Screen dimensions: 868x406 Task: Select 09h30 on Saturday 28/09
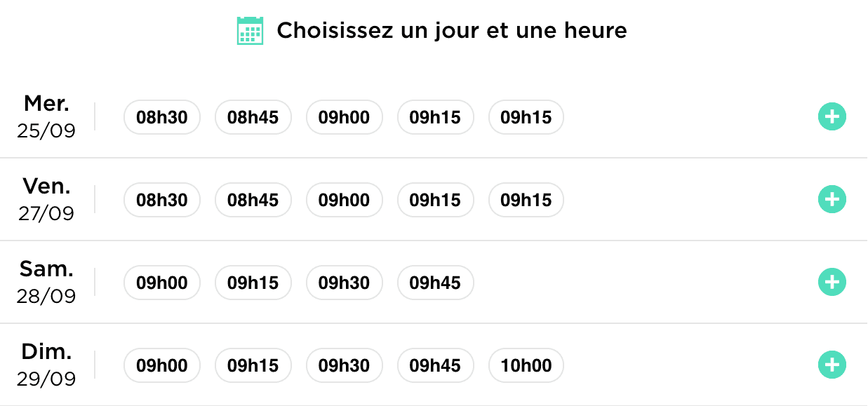point(345,283)
